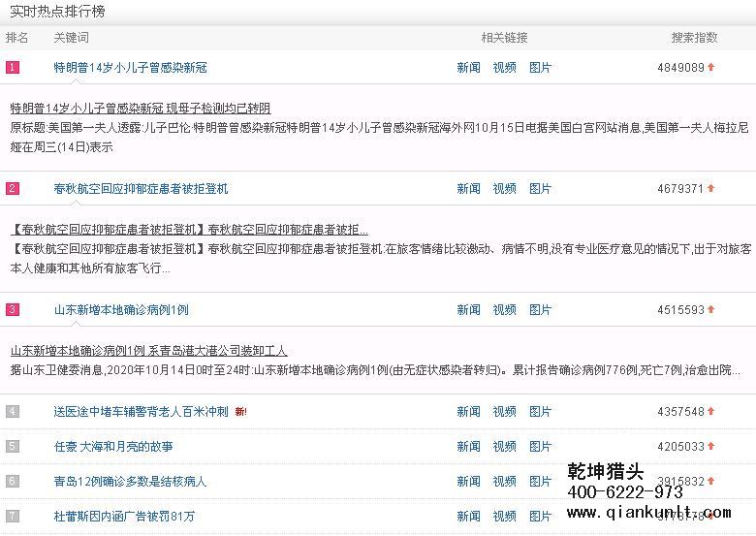Screen dimensions: 756x536
Task: Open keyword 春秋航空回应抑郁症患者被拒登机
Action: 141,189
